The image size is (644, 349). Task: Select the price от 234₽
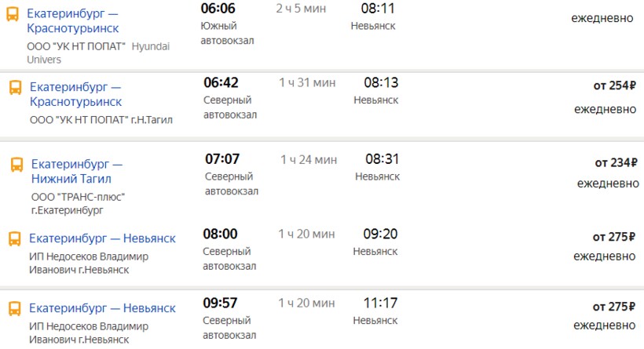[x=616, y=163]
